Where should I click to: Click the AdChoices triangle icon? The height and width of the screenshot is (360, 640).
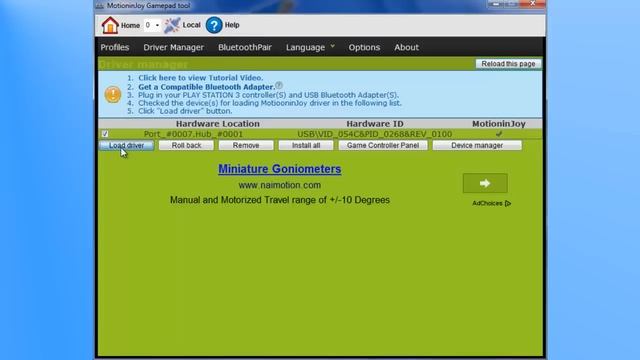(x=508, y=203)
